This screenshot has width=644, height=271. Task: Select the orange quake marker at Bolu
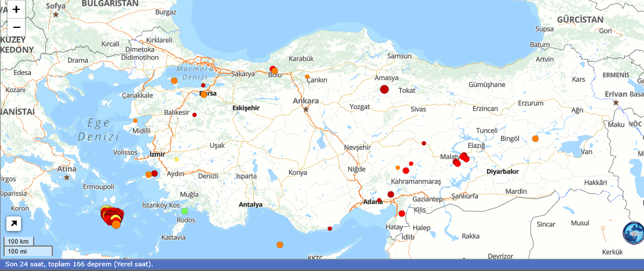point(275,71)
